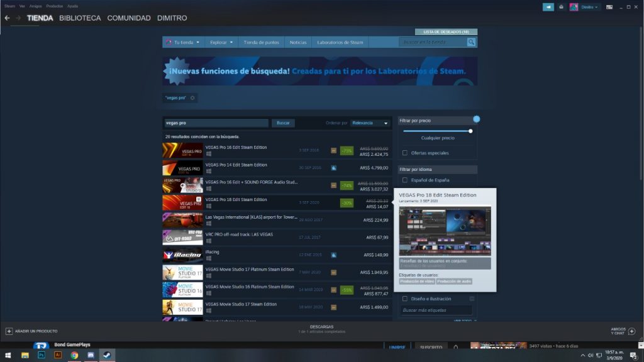644x362 pixels.
Task: Check the Diseño e ilustración tag
Action: pyautogui.click(x=405, y=299)
